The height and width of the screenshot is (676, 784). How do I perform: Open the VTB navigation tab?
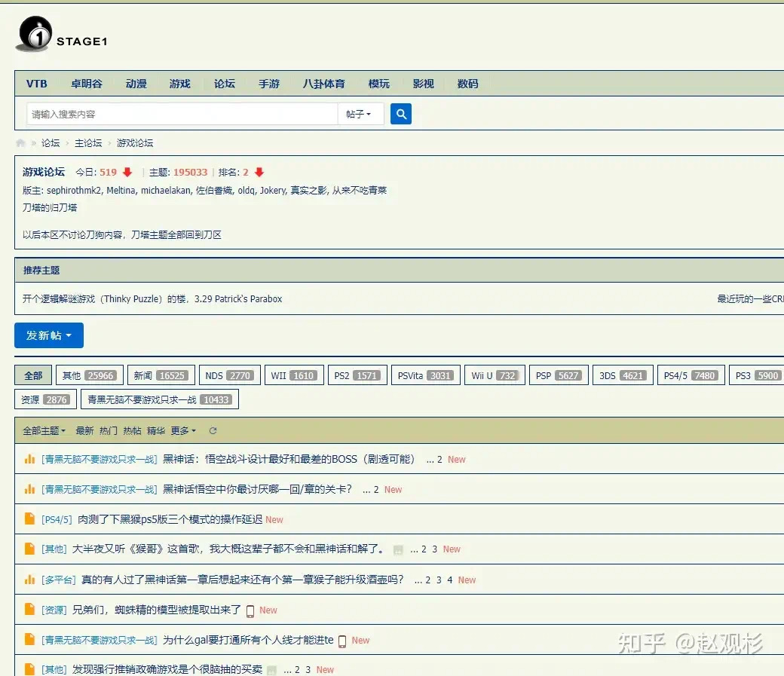point(36,84)
